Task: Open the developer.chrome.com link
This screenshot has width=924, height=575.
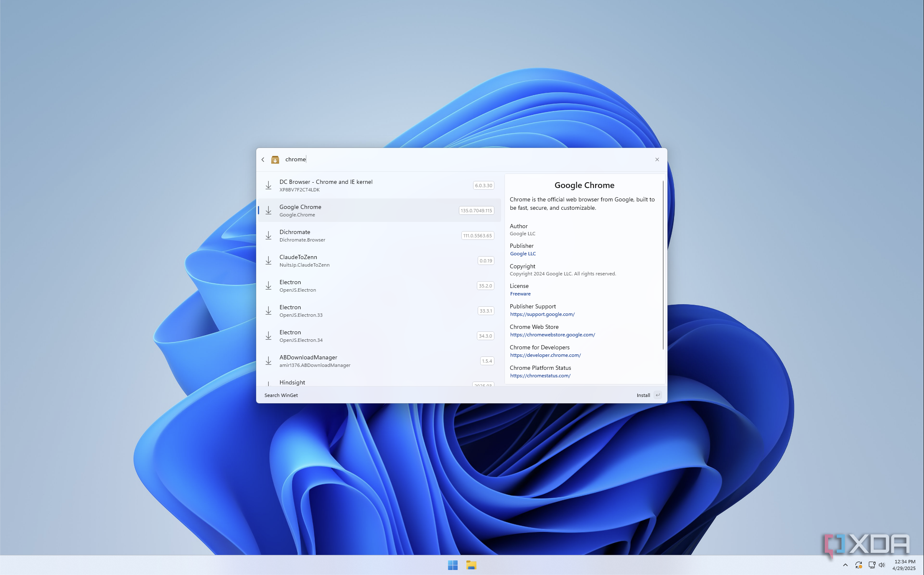Action: click(x=545, y=355)
